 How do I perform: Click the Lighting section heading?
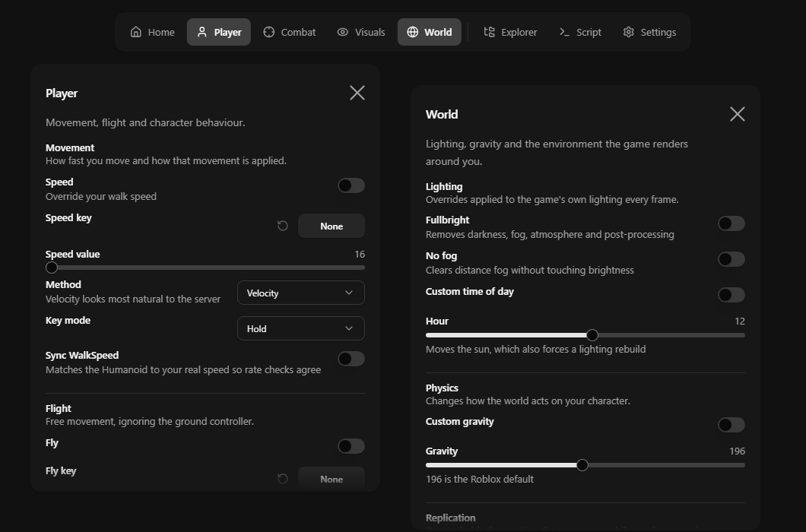pyautogui.click(x=444, y=187)
